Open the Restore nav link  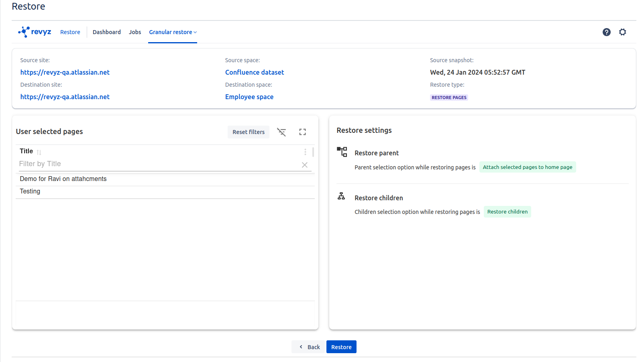point(70,32)
